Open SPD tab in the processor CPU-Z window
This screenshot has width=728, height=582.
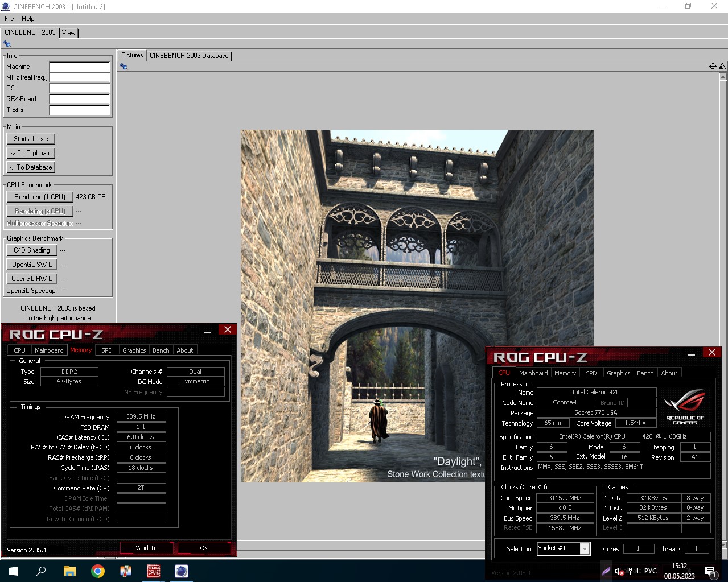[591, 373]
